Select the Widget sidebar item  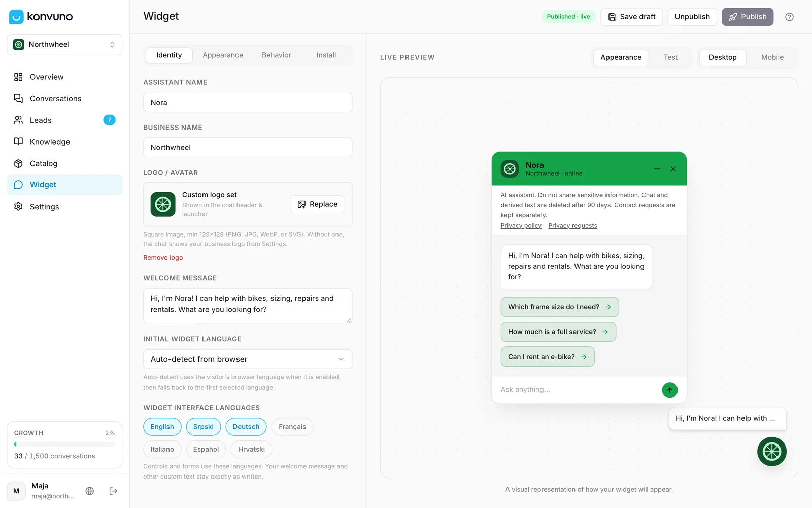click(64, 185)
